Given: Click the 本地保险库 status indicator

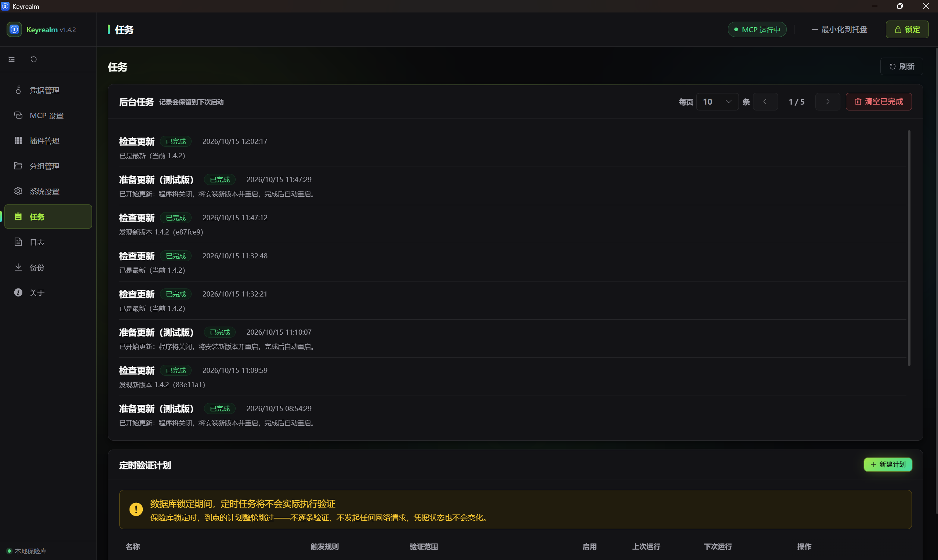Looking at the screenshot, I should [x=26, y=551].
